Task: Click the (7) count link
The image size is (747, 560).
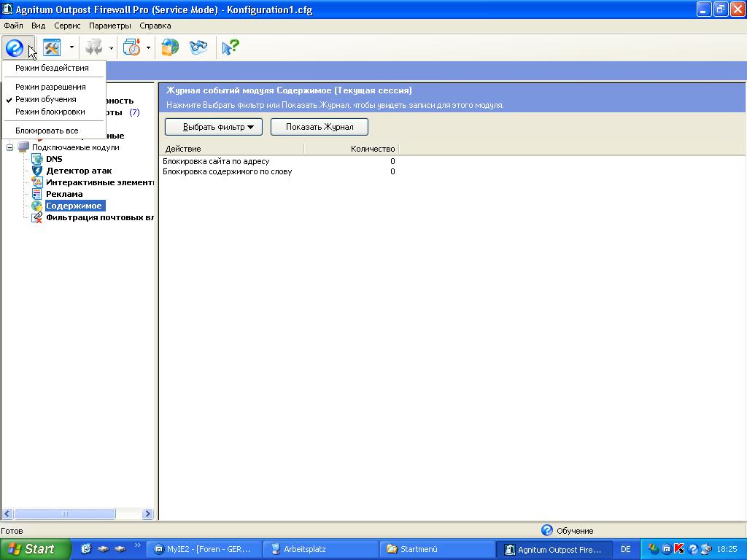Action: coord(134,112)
